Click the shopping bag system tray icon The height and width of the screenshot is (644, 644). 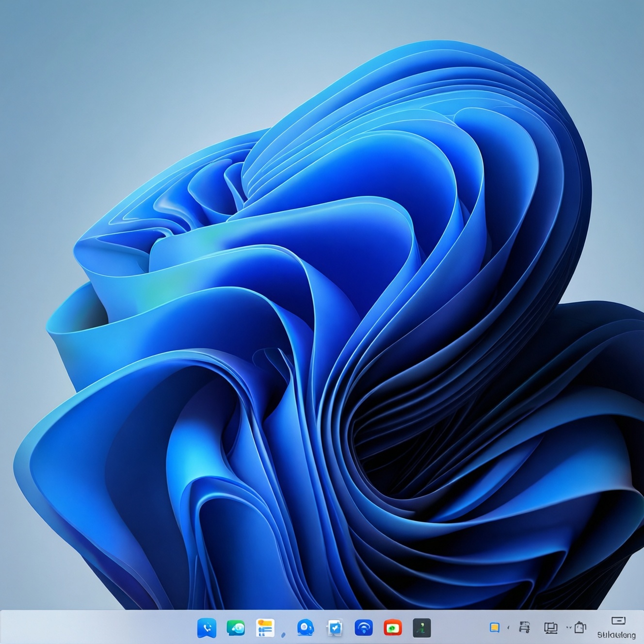pyautogui.click(x=580, y=628)
